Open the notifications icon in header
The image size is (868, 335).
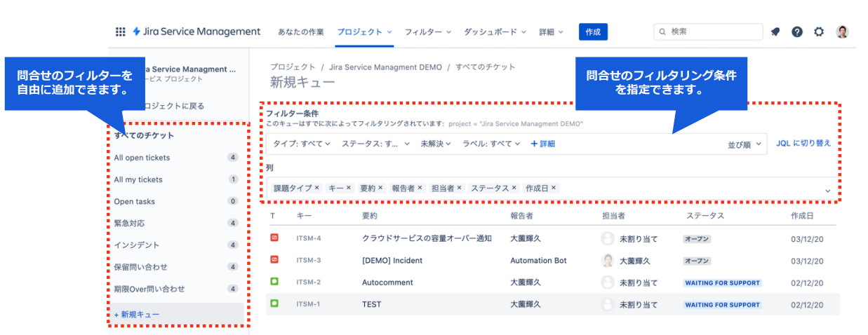click(775, 32)
